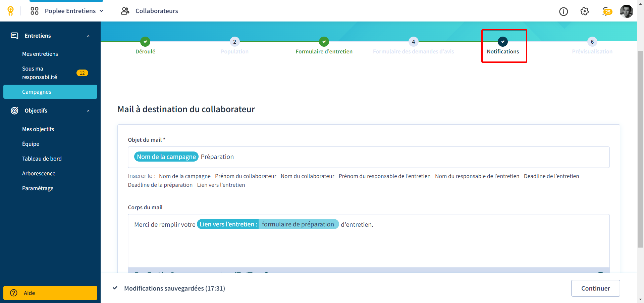This screenshot has height=303, width=644.
Task: Click the 'Modifications sauvegardées (17:31)' status text
Action: pyautogui.click(x=174, y=288)
